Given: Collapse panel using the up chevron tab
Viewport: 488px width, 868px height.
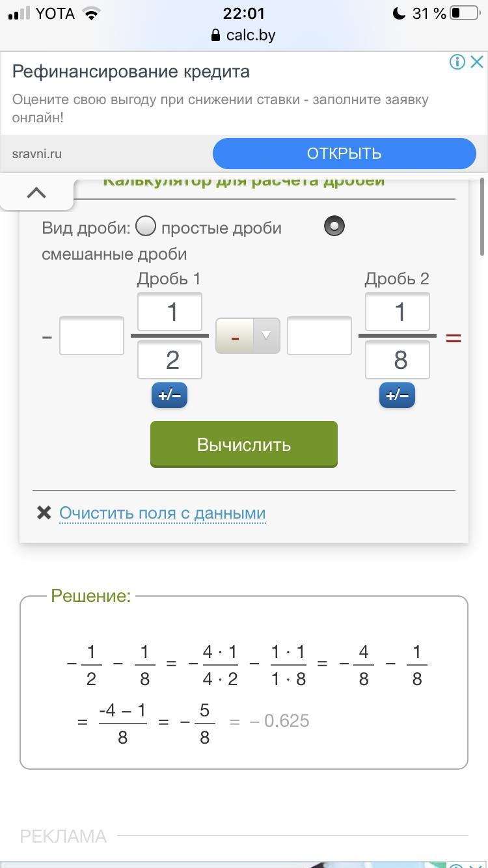Looking at the screenshot, I should tap(36, 193).
